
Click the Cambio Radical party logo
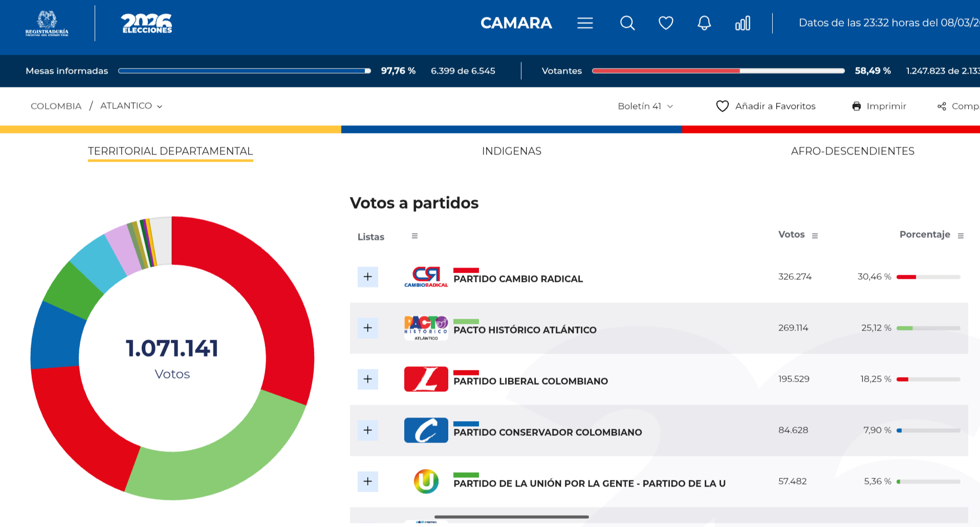tap(426, 277)
